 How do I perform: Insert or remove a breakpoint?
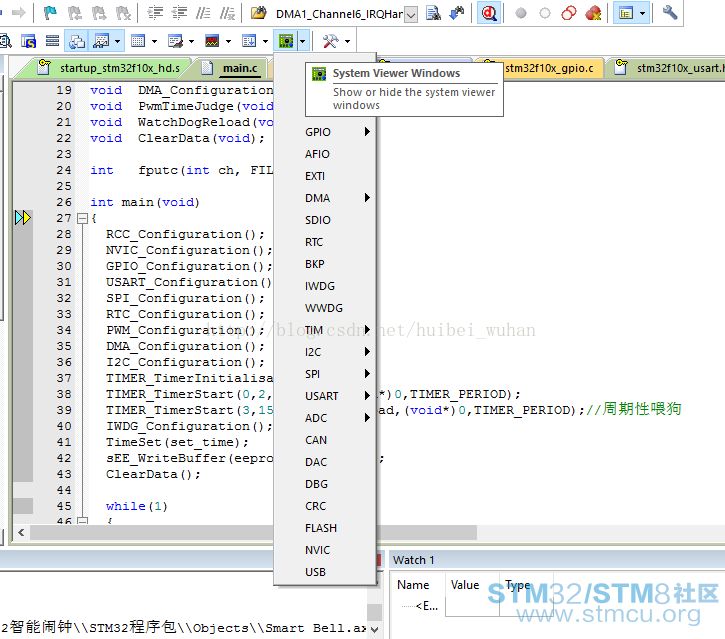521,13
